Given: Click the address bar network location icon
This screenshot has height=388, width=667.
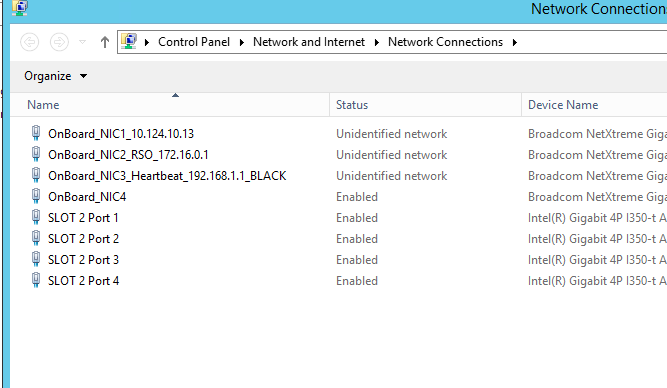Looking at the screenshot, I should (129, 42).
